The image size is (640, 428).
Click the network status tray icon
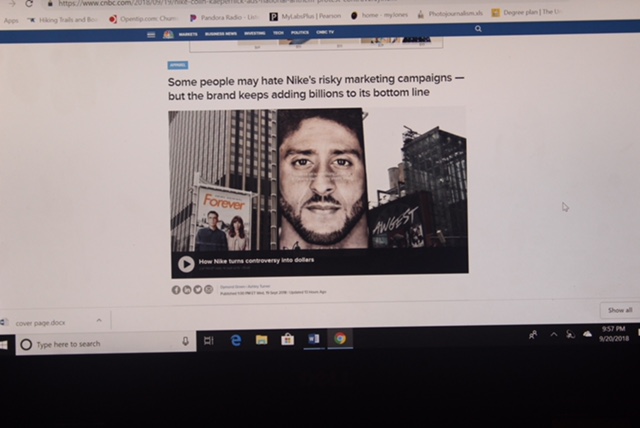click(x=570, y=335)
